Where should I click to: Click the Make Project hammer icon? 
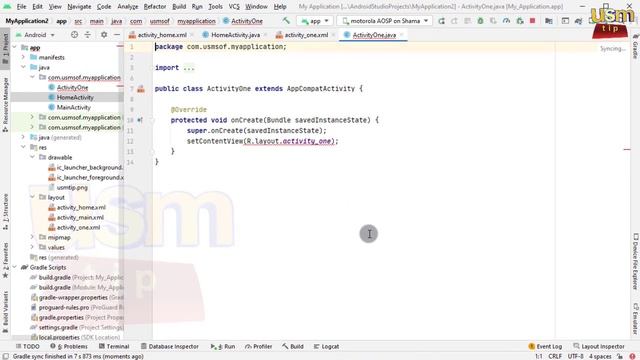(286, 20)
